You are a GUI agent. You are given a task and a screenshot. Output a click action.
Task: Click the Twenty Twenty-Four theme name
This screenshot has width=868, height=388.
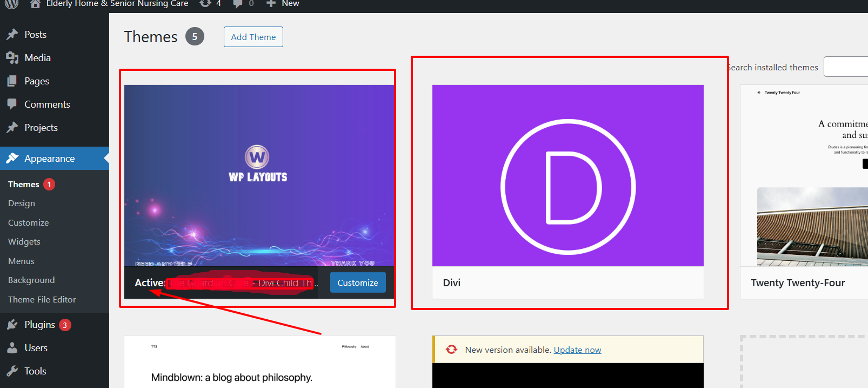(798, 283)
